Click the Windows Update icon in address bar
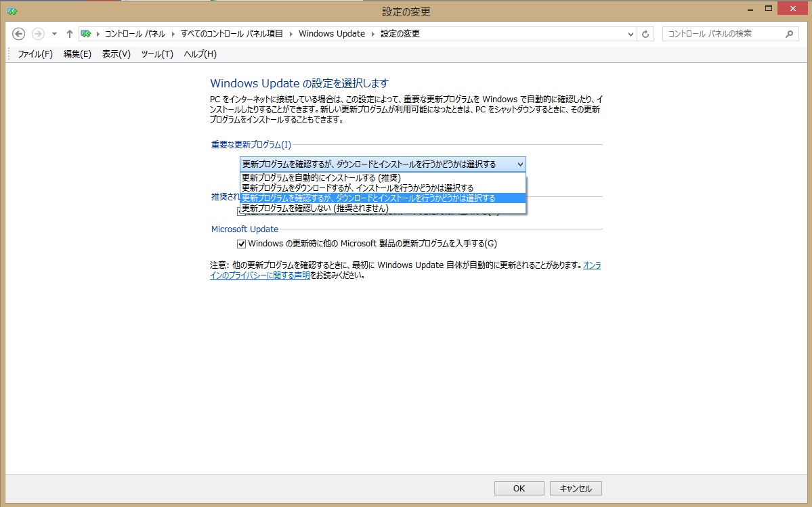The image size is (812, 507). [86, 34]
